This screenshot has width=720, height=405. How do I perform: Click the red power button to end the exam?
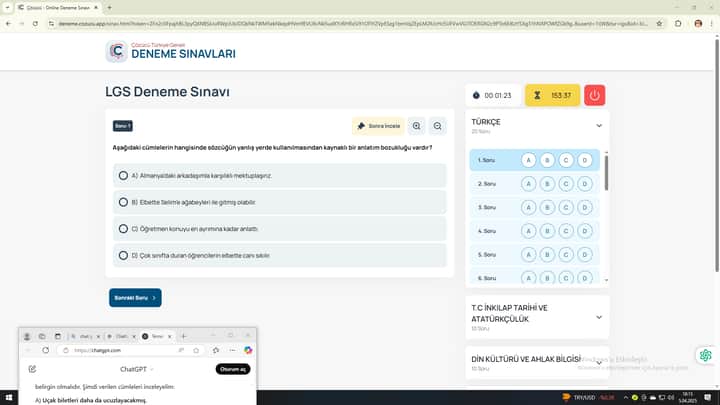click(x=594, y=95)
